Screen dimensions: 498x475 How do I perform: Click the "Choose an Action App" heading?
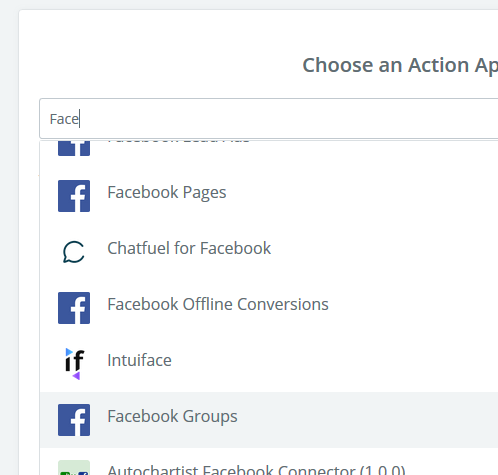(x=400, y=65)
